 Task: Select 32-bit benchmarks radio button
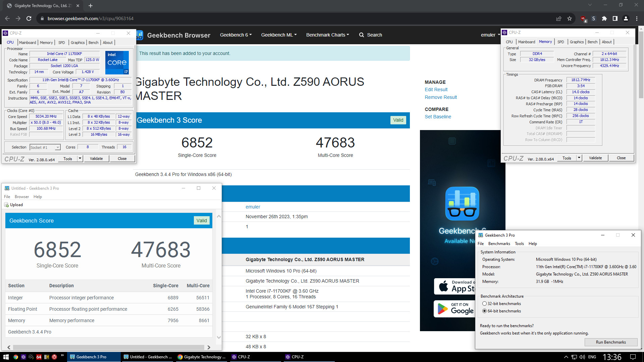(484, 304)
